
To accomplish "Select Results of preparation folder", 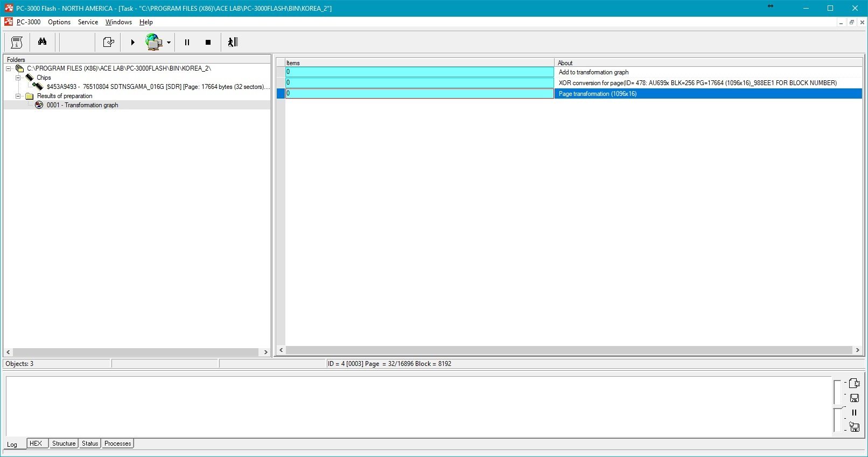I will tap(65, 96).
